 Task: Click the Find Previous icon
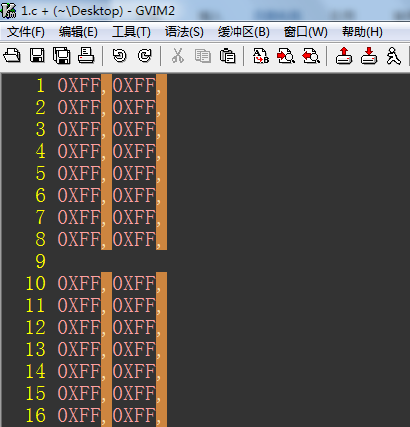click(x=311, y=55)
